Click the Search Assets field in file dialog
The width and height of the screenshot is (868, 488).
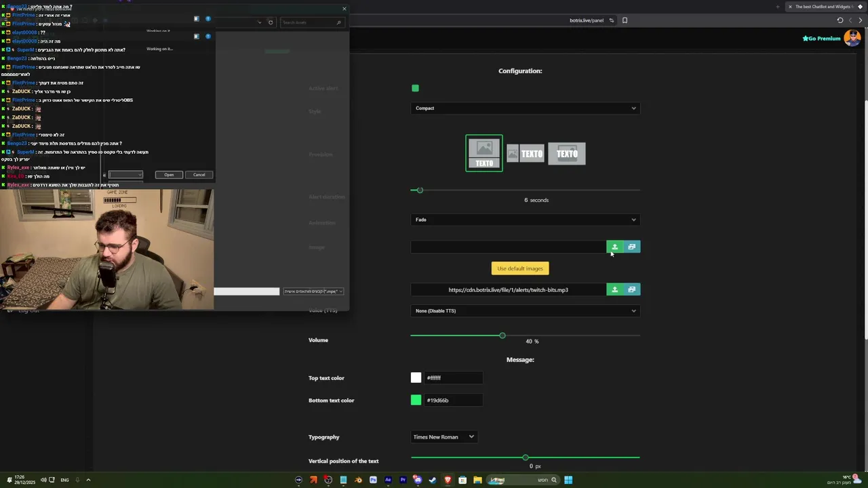click(x=311, y=22)
